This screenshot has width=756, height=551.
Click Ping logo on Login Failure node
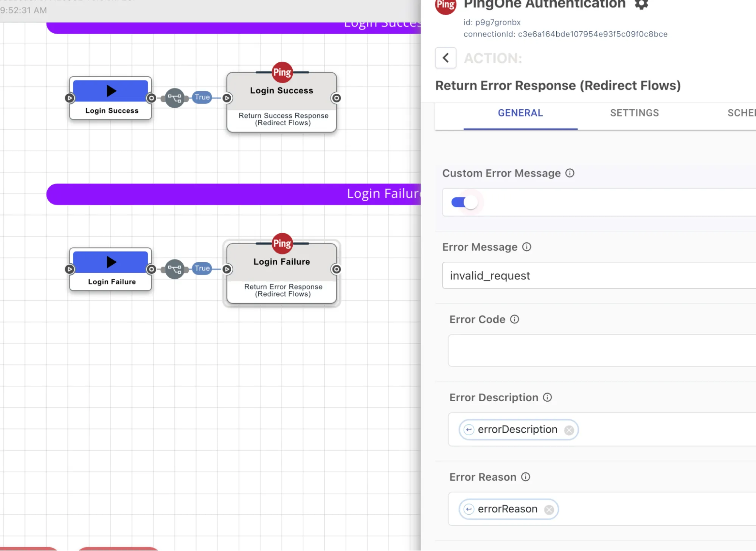[282, 243]
